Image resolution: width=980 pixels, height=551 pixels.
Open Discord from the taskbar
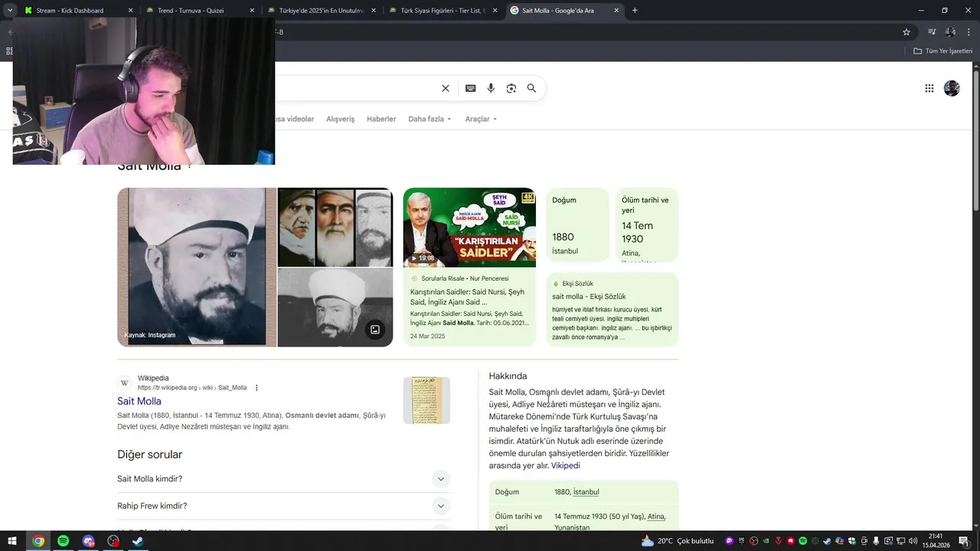(x=89, y=541)
